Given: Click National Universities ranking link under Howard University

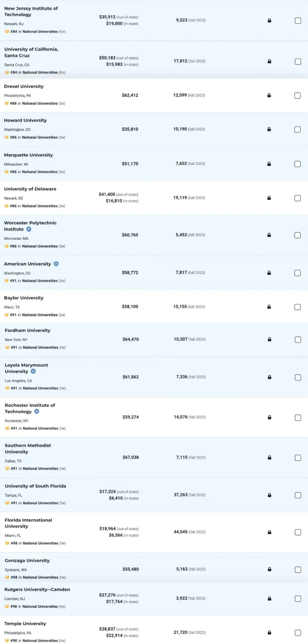Looking at the screenshot, I should click(x=40, y=138).
